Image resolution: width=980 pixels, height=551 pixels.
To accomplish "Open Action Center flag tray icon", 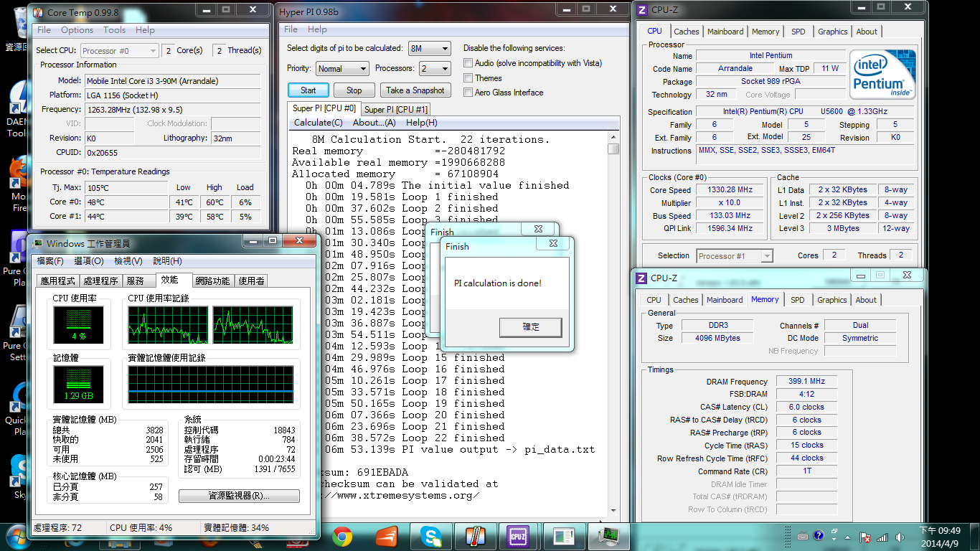I will pos(865,537).
